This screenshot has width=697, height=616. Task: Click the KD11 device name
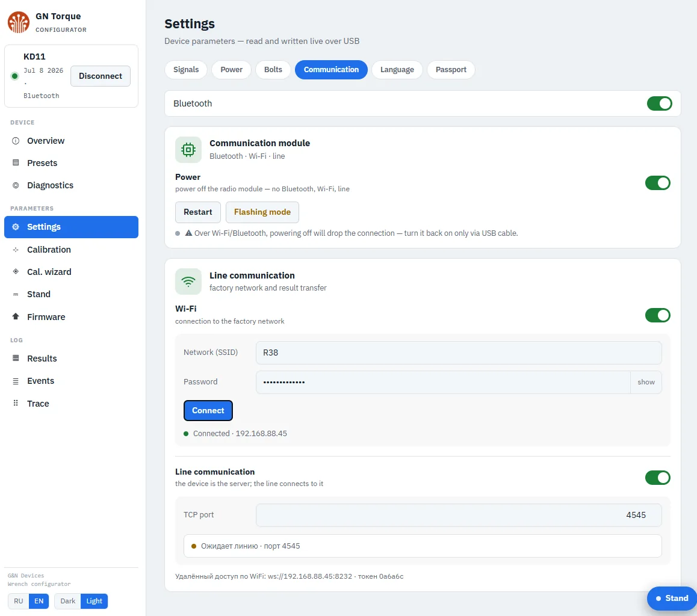tap(34, 57)
